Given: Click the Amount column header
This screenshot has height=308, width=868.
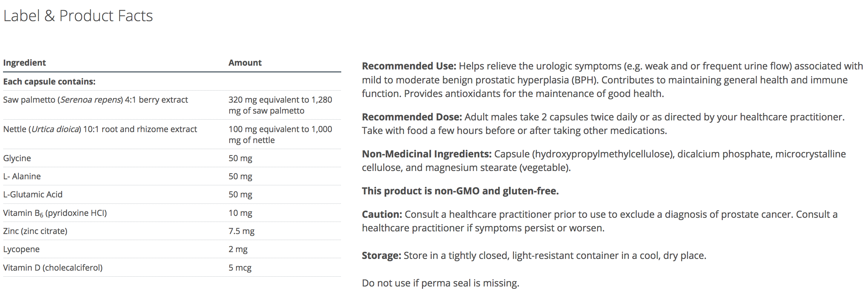Looking at the screenshot, I should (245, 63).
